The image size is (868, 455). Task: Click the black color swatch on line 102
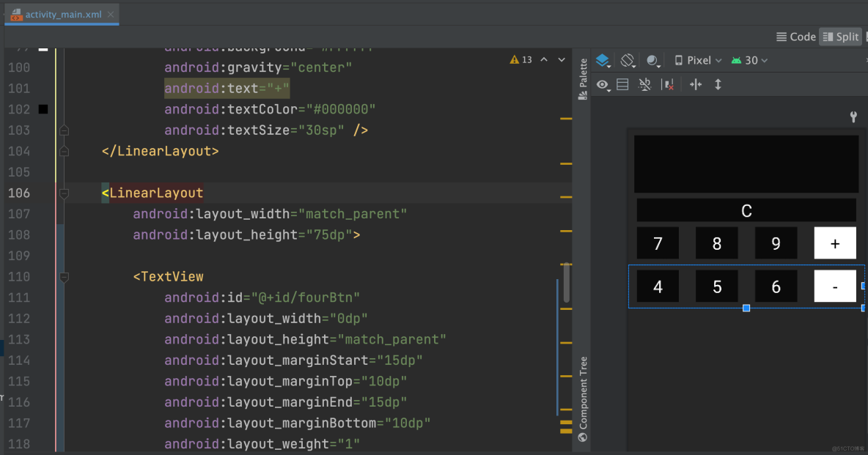pos(43,109)
